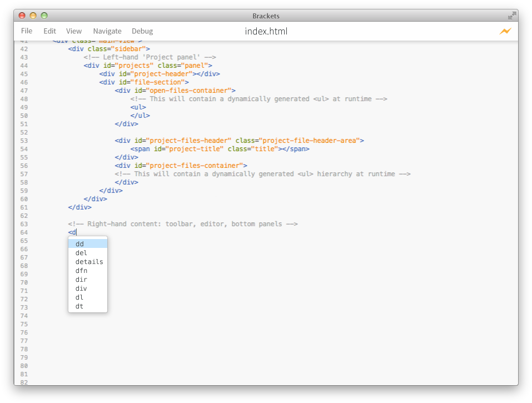Click line number 64 in gutter
Screen dimensions: 532x403
point(24,232)
